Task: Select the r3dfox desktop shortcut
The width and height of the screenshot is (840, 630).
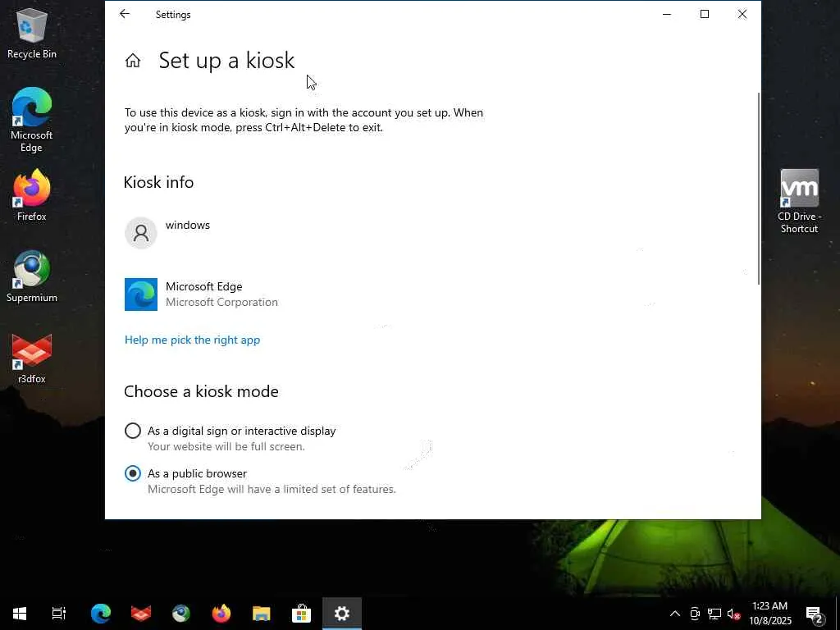Action: point(32,358)
